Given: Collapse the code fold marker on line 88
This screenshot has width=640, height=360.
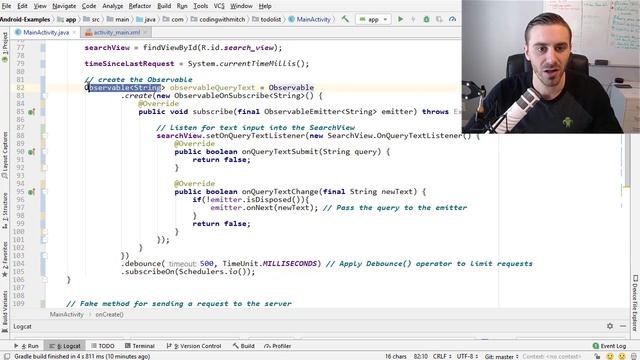Looking at the screenshot, I should click(44, 136).
